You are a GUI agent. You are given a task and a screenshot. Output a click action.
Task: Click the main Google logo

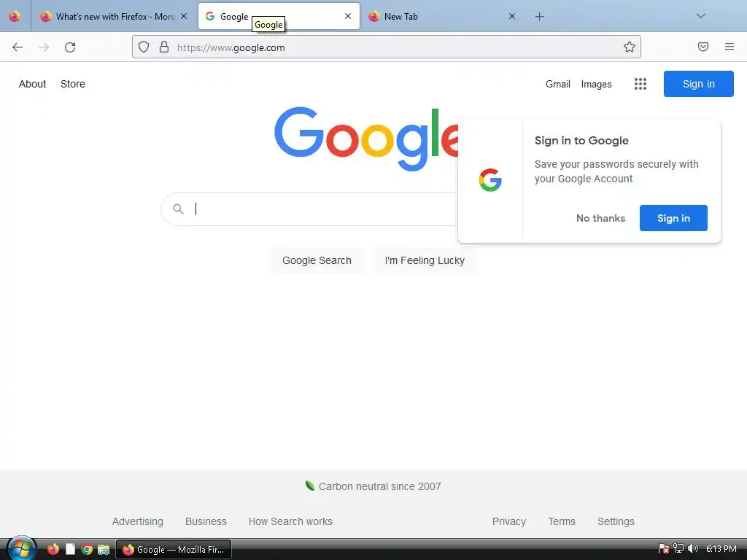click(366, 138)
